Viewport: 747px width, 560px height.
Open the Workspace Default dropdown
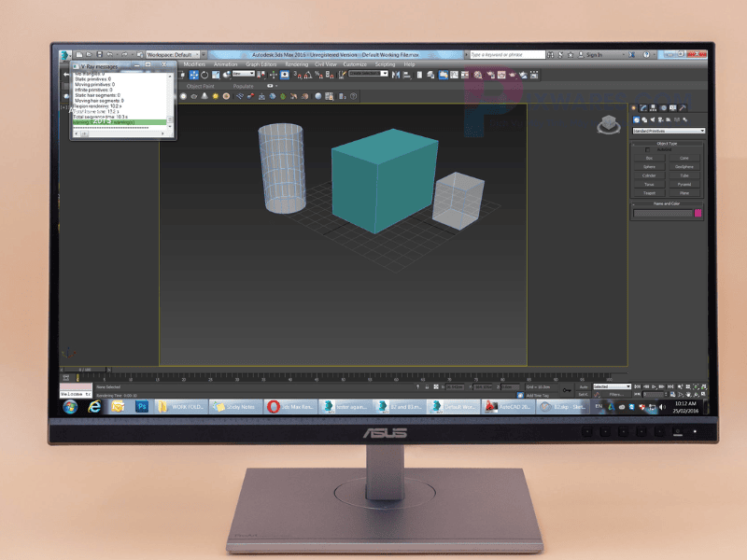tap(175, 54)
